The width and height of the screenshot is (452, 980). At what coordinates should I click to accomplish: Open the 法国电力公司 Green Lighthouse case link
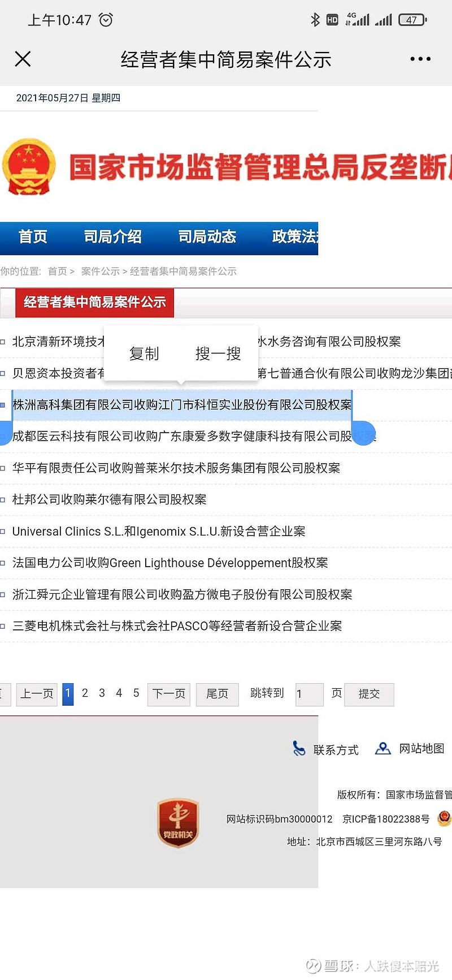coord(170,563)
